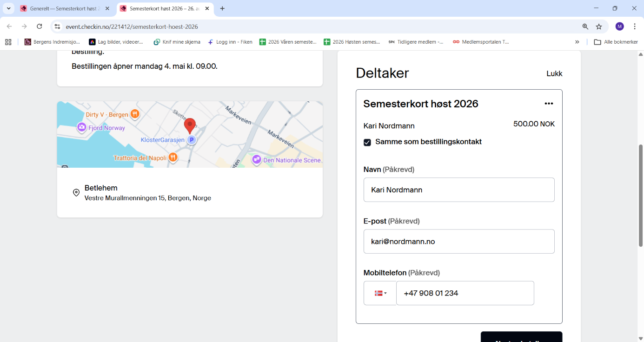Open the country flag phone code dropdown

(380, 293)
